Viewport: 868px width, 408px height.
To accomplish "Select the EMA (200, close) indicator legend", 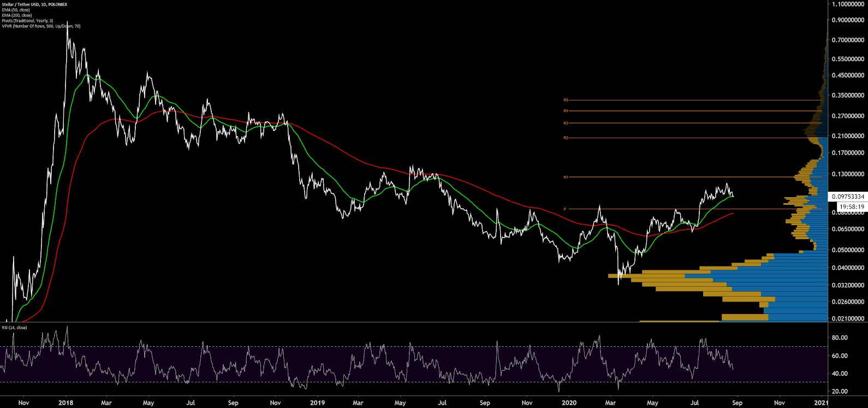I will click(17, 15).
